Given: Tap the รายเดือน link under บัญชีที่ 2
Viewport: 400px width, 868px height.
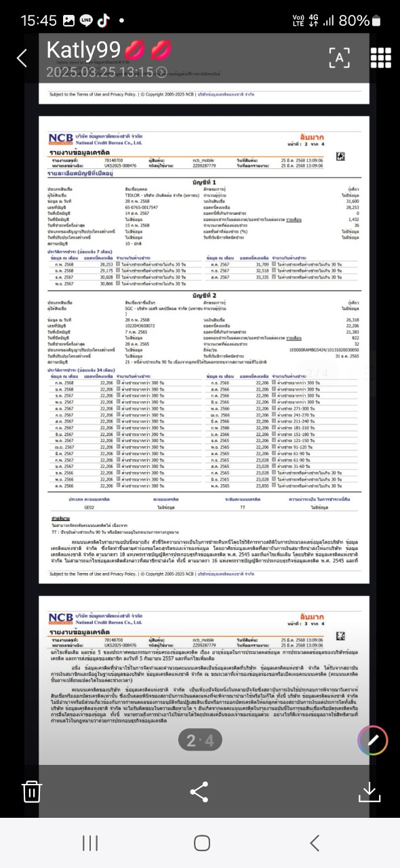Looking at the screenshot, I should coord(293,337).
